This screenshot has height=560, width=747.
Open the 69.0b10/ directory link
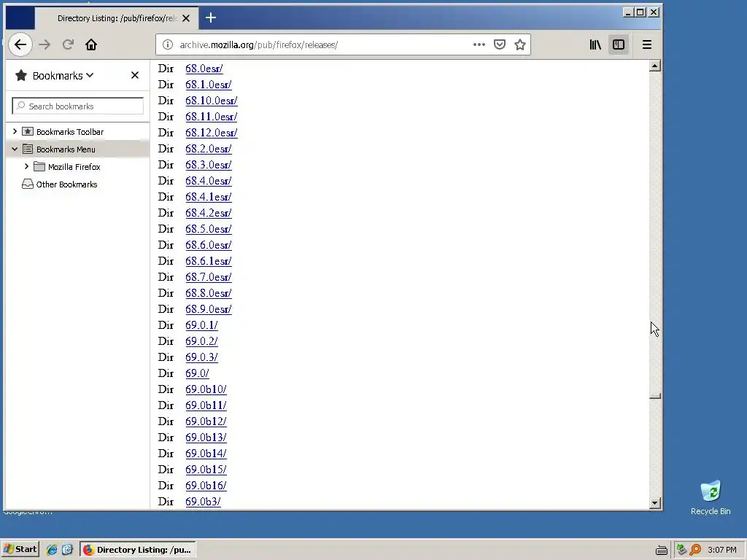(206, 389)
